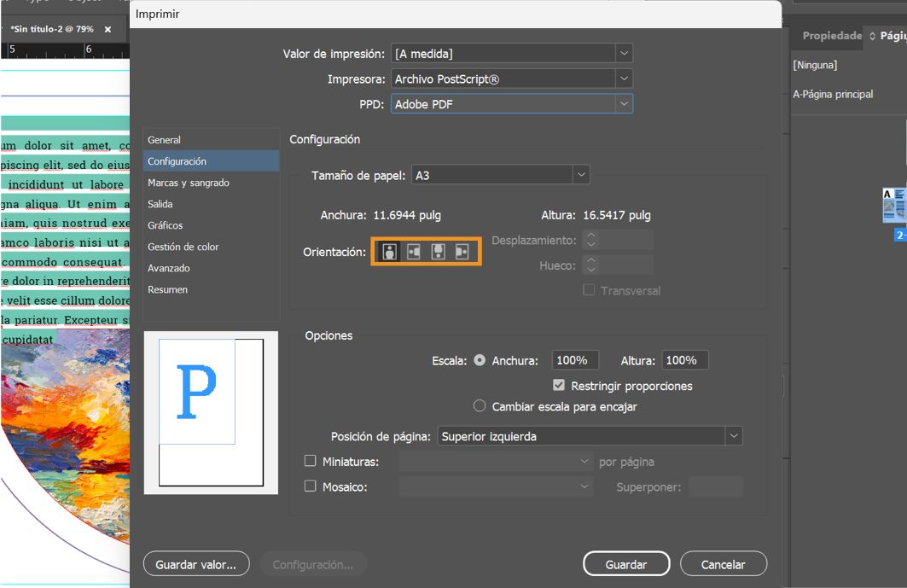
Task: Open the Tamaño de papel dropdown
Action: click(500, 175)
